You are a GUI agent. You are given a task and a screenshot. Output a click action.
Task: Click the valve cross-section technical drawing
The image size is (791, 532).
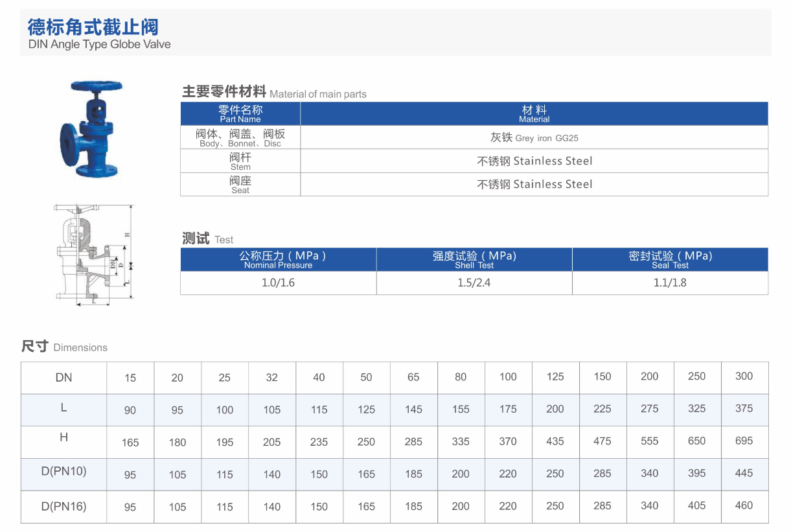point(93,253)
